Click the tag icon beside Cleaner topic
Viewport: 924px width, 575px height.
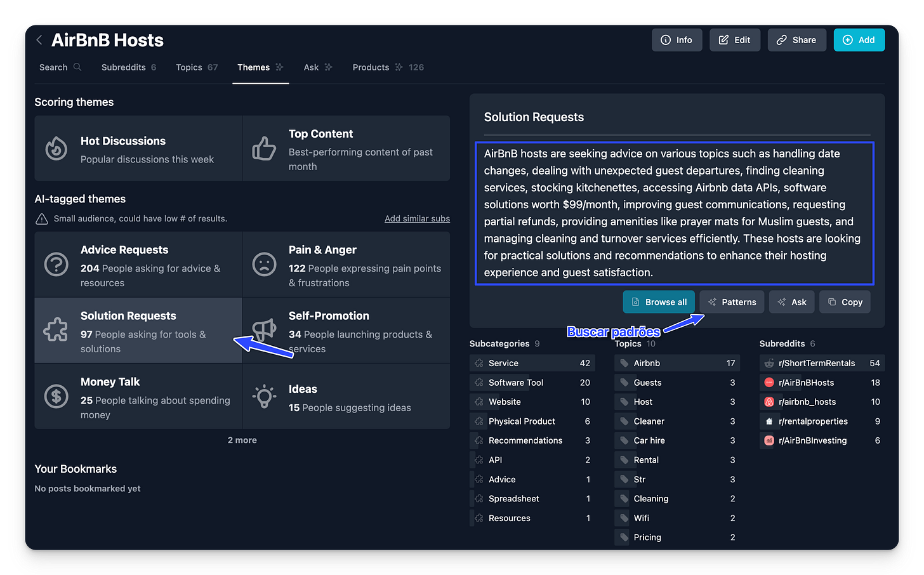click(624, 421)
